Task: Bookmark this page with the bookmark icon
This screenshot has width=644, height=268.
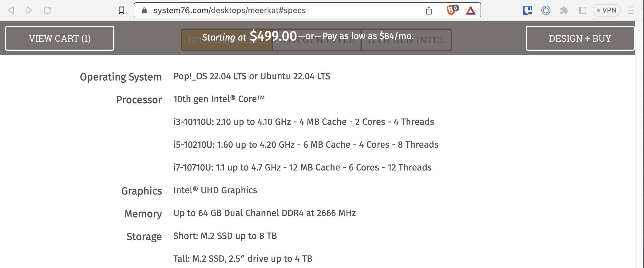Action: tap(121, 11)
